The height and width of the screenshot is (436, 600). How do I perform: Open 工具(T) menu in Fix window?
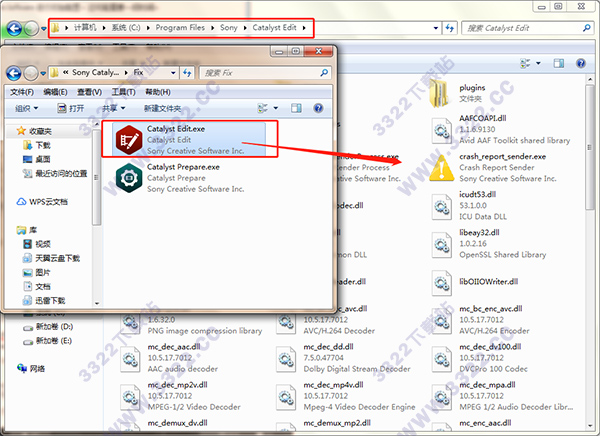coord(123,92)
